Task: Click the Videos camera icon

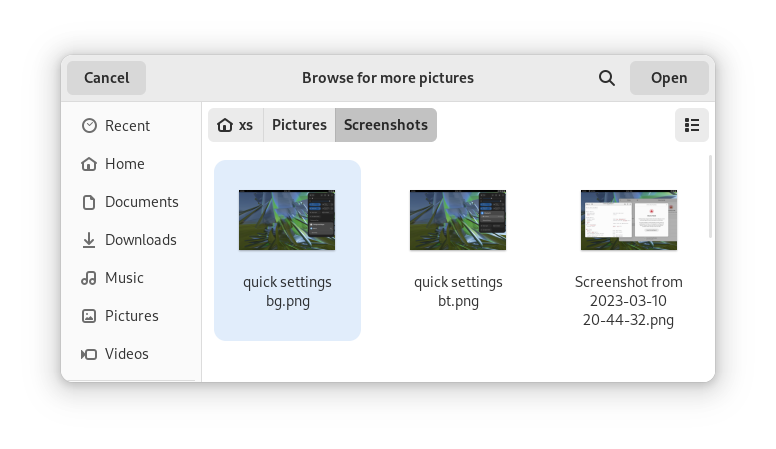Action: point(89,354)
